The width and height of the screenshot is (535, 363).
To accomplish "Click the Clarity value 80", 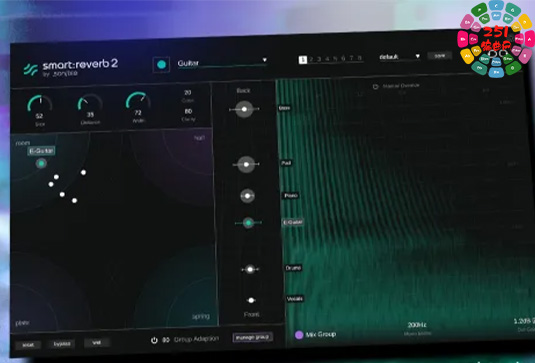I will (x=188, y=111).
